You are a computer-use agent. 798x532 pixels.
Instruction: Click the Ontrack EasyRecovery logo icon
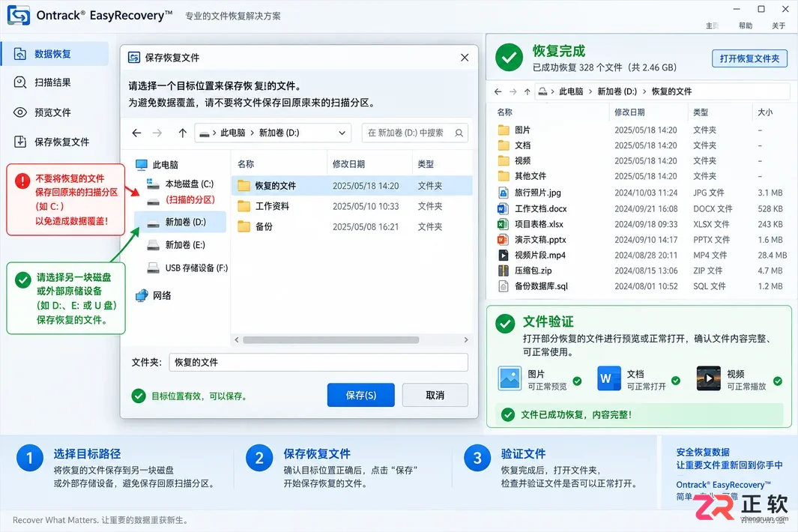(18, 15)
